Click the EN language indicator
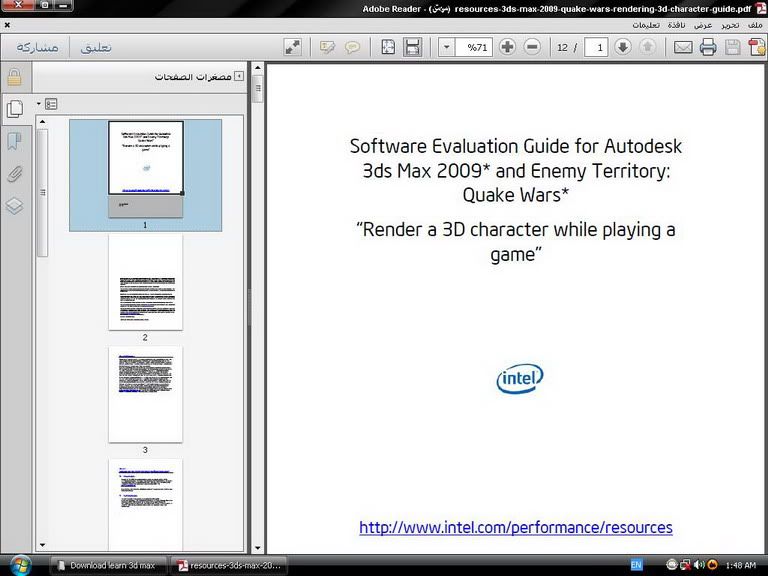The image size is (768, 576). [636, 565]
